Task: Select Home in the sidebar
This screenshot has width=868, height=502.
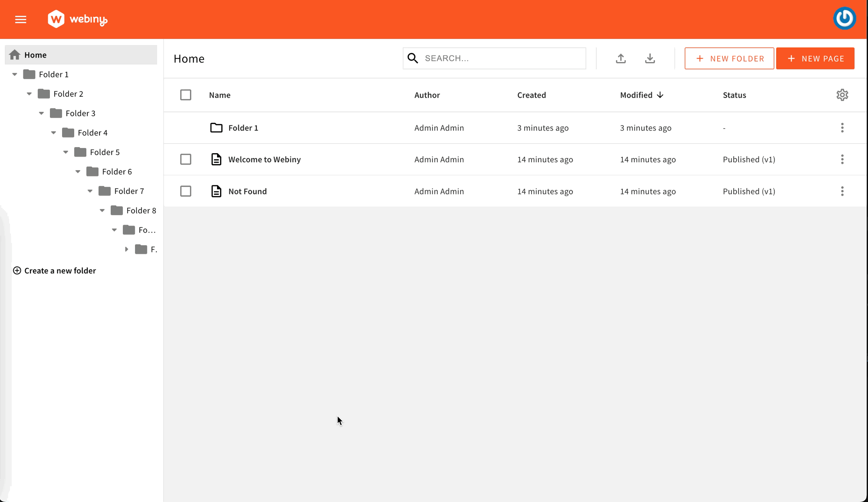Action: coord(36,55)
